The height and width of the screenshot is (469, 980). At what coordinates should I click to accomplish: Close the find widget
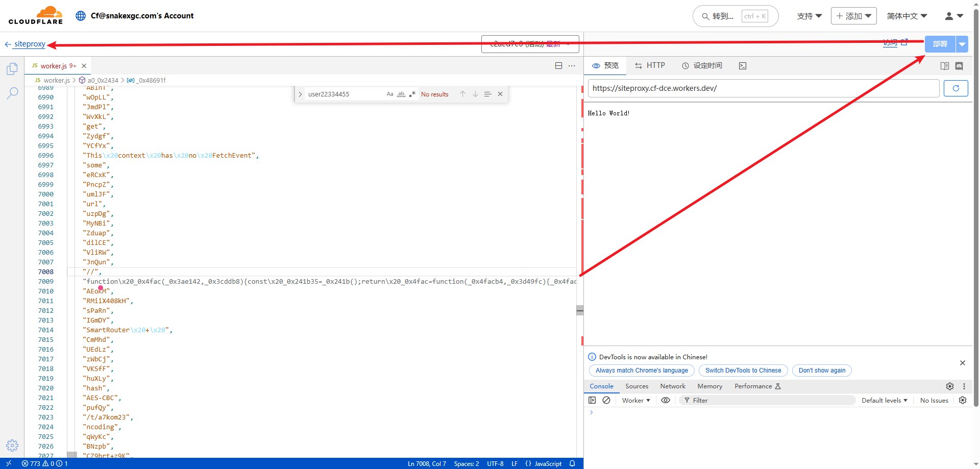coord(500,94)
